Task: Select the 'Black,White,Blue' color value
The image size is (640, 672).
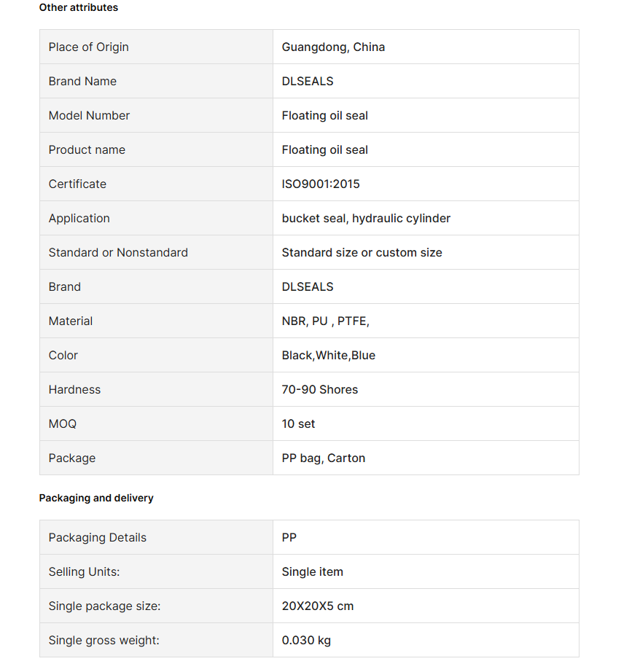Action: pyautogui.click(x=328, y=355)
